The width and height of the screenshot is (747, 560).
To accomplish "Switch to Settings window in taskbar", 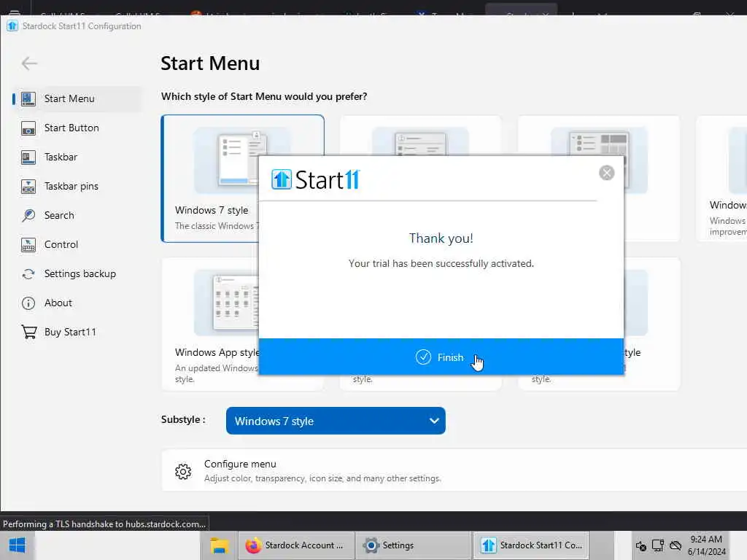I will tap(413, 545).
